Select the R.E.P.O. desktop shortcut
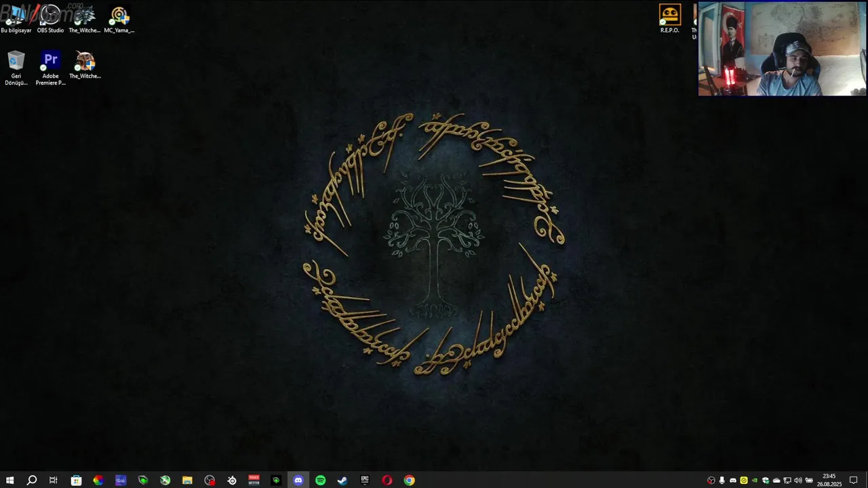The image size is (868, 488). 669,19
